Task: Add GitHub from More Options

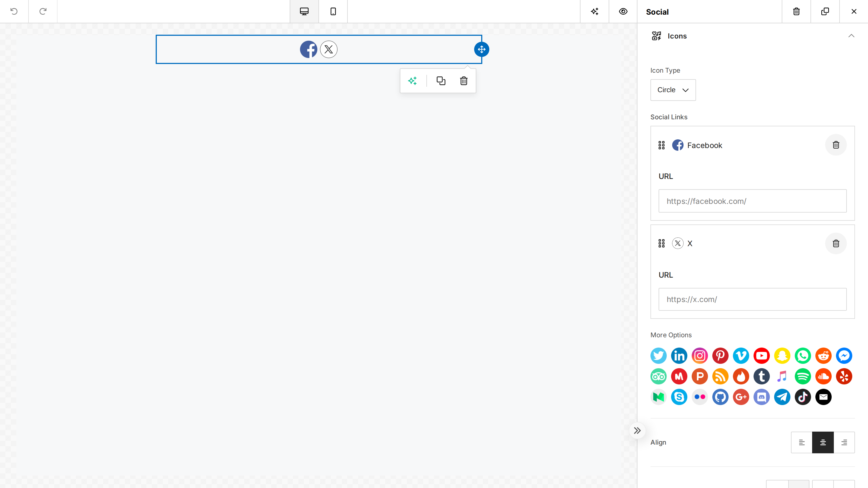Action: point(720,397)
